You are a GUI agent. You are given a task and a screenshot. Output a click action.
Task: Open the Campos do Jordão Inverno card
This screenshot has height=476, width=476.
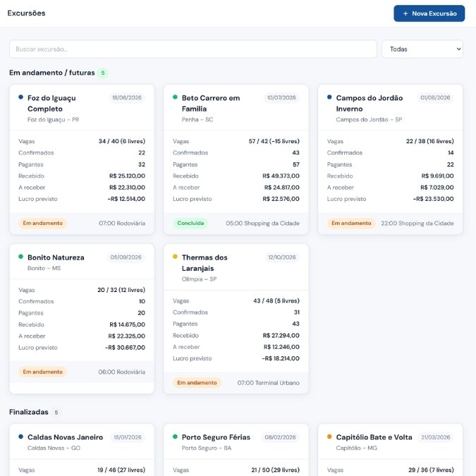[390, 159]
